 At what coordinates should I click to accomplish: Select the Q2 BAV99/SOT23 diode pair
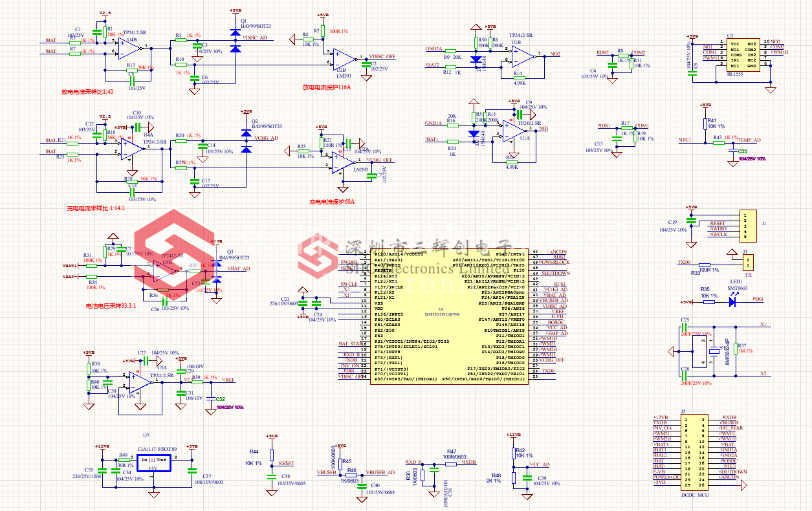[x=246, y=141]
